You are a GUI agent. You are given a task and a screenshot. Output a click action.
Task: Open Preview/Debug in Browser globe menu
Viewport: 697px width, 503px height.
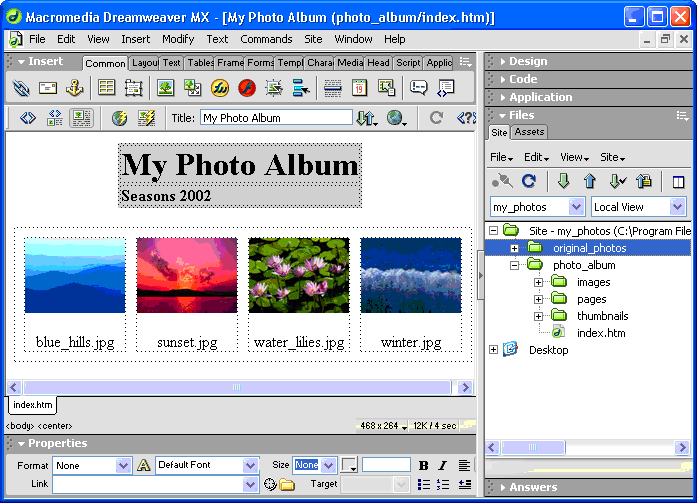click(x=397, y=118)
